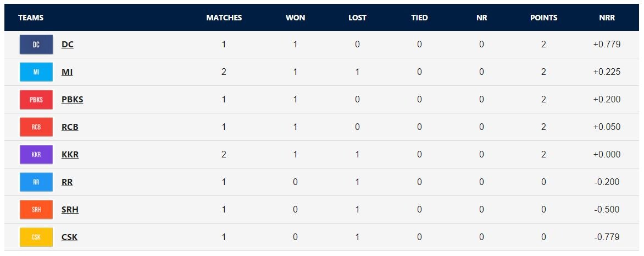Click the WON column header
Viewport: 644px width, 256px height.
(295, 18)
